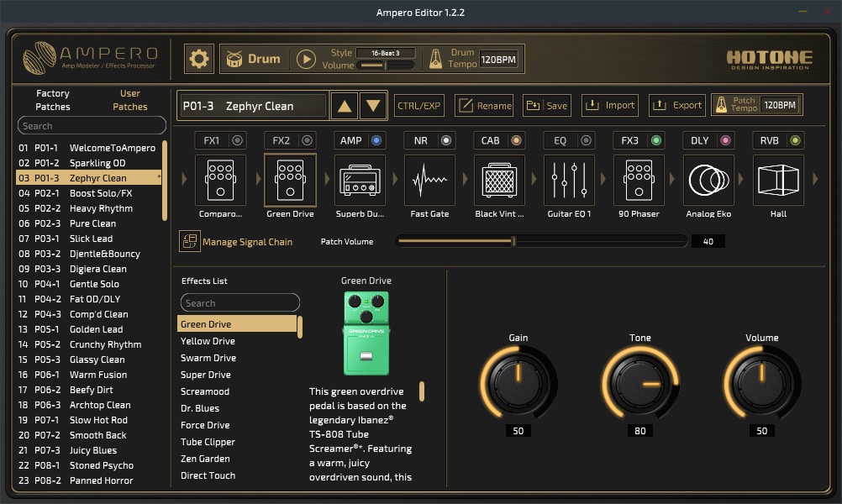This screenshot has width=842, height=504.
Task: Click the Ampero logo
Action: 91,57
